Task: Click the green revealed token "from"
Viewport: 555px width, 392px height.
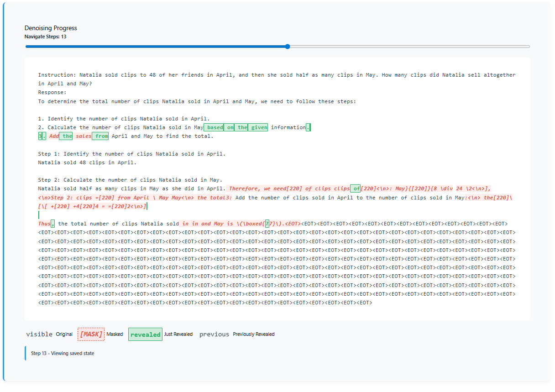Action: (x=100, y=136)
